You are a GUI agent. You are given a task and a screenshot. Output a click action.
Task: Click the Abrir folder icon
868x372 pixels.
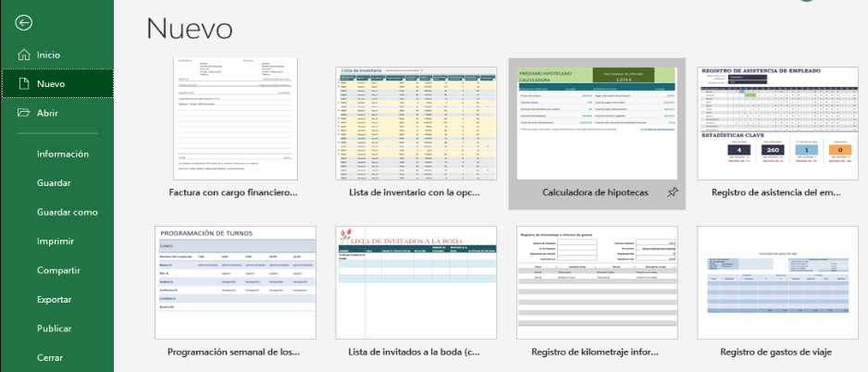[23, 112]
